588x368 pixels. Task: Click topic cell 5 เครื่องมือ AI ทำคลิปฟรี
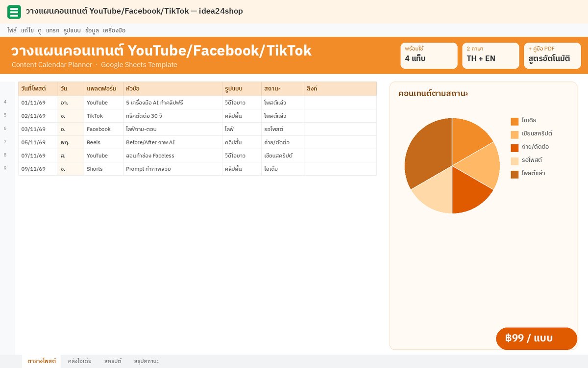[172, 103]
